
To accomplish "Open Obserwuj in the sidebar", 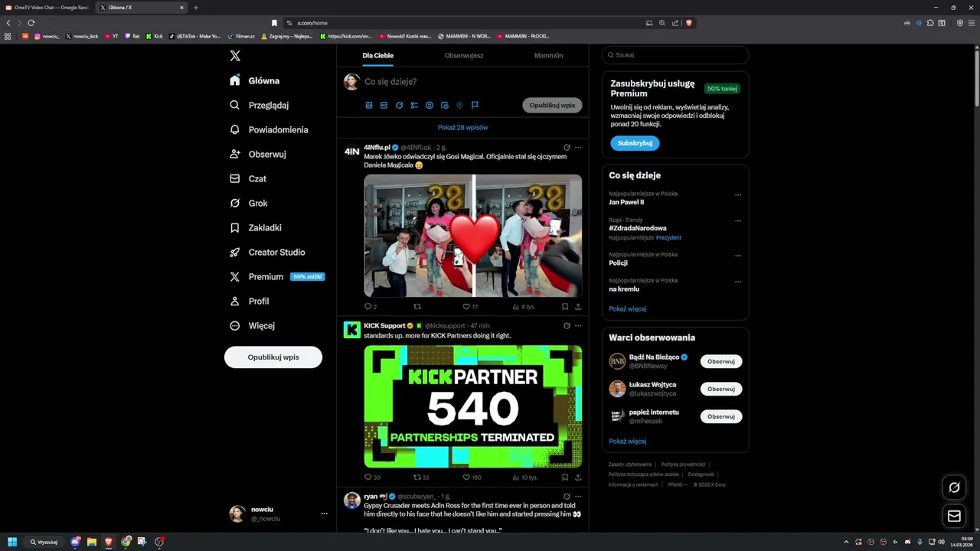I will point(257,154).
